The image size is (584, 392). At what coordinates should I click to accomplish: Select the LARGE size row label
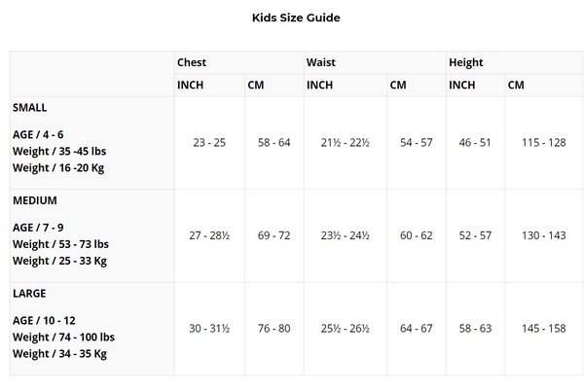(29, 293)
